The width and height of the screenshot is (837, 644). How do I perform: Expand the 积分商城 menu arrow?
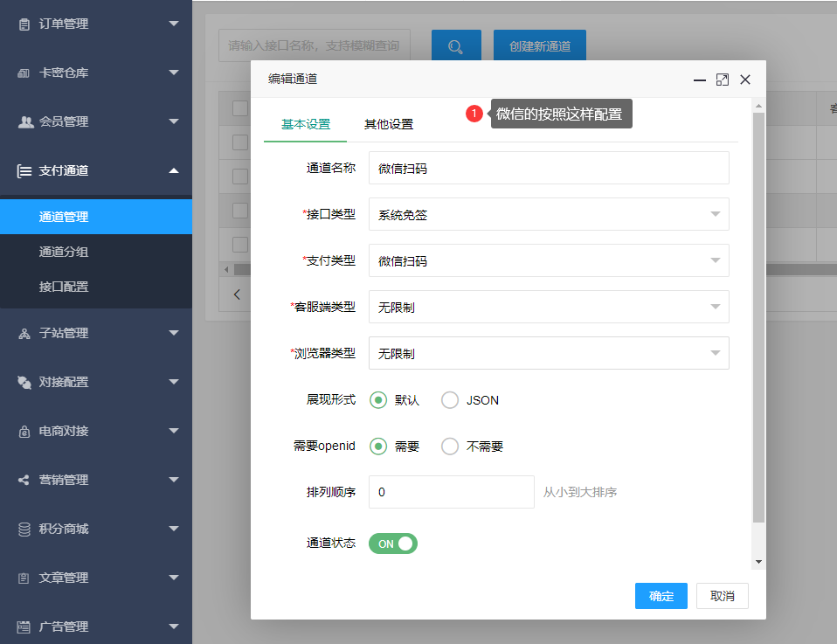174,529
